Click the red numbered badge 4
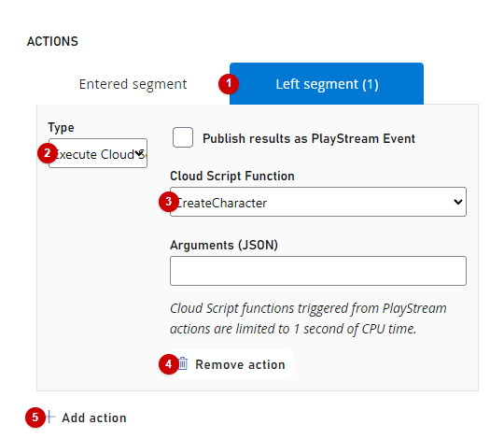 click(x=169, y=364)
